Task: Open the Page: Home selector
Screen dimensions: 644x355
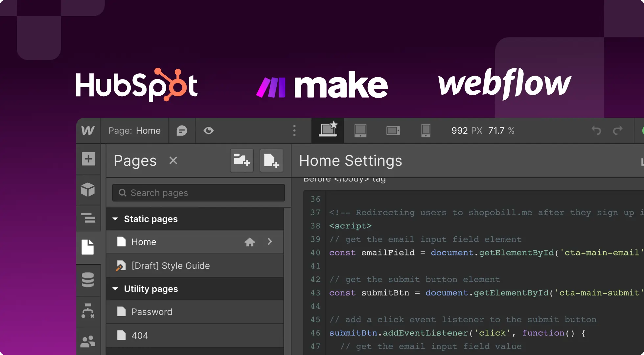Action: click(134, 130)
